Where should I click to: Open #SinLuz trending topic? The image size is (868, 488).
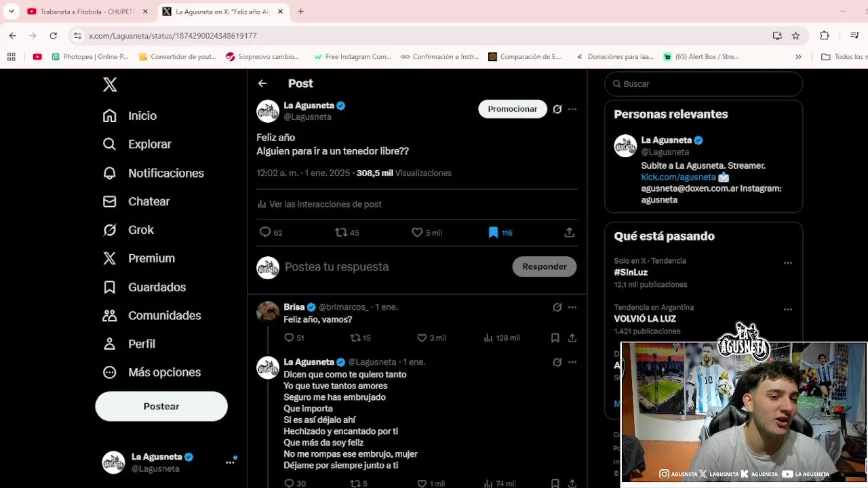[631, 272]
